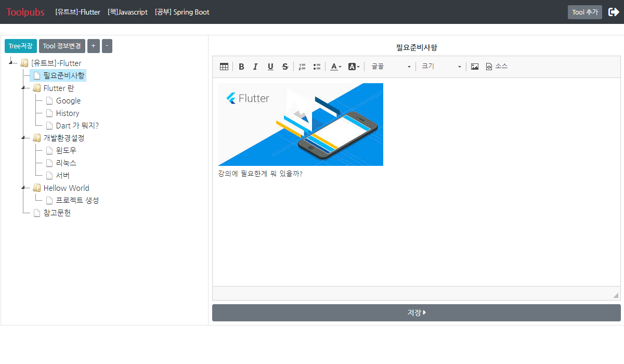The image size is (624, 364).
Task: Open the [유트브]-Flutter nav item
Action: point(78,12)
